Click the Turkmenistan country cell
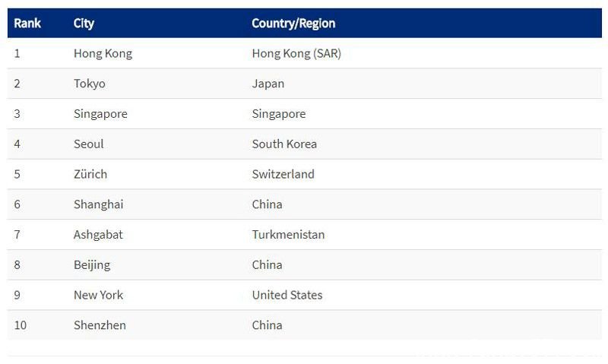This screenshot has width=608, height=364. click(x=288, y=235)
